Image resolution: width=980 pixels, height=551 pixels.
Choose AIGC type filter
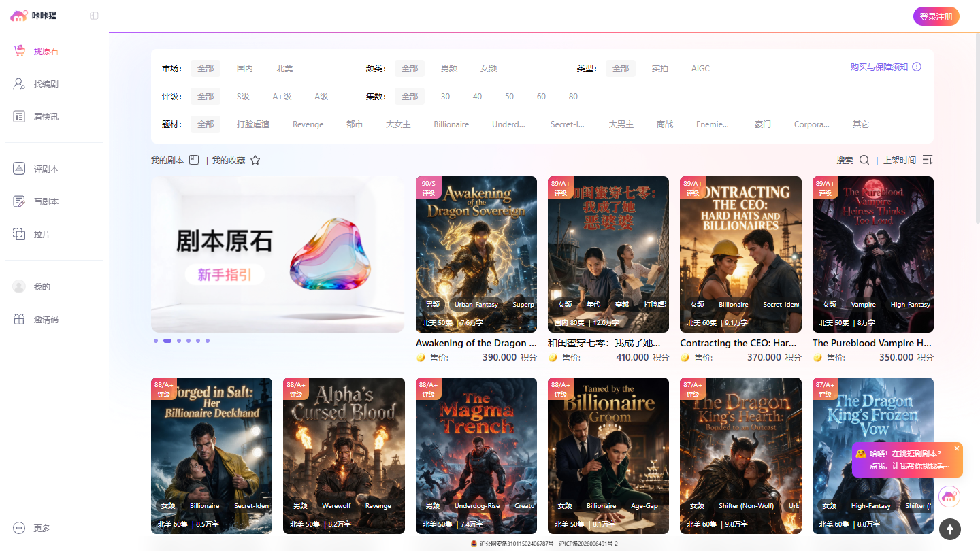pos(700,68)
